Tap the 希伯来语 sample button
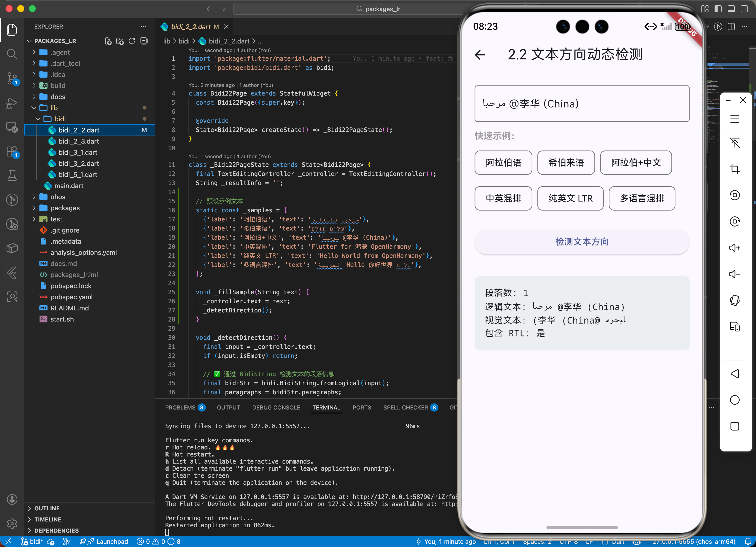The image size is (756, 547). point(566,163)
